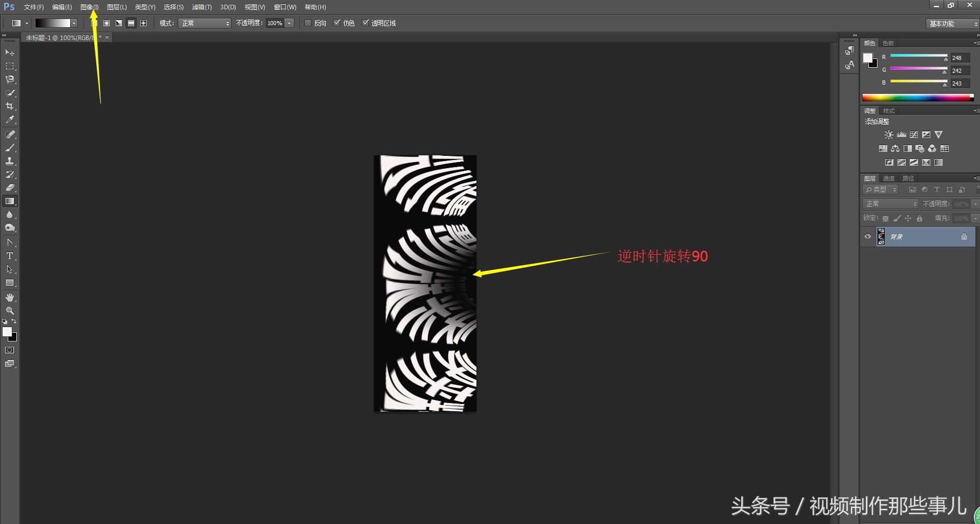The width and height of the screenshot is (980, 524).
Task: Select the Eyedropper tool
Action: tap(10, 120)
